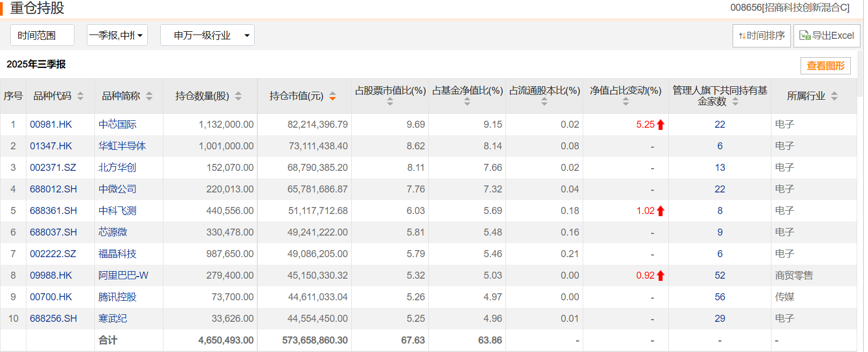Click the 合计 total row label
This screenshot has height=352, width=868.
tap(108, 340)
